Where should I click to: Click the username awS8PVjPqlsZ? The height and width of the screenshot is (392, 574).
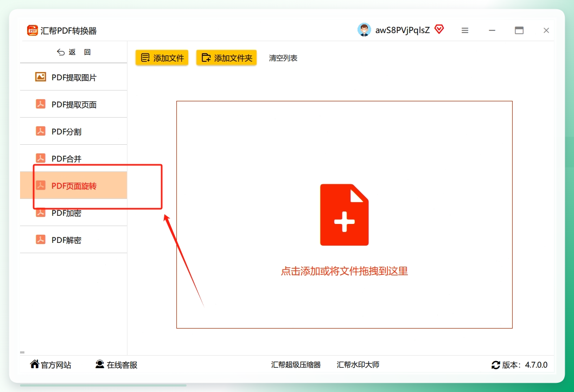[x=403, y=30]
